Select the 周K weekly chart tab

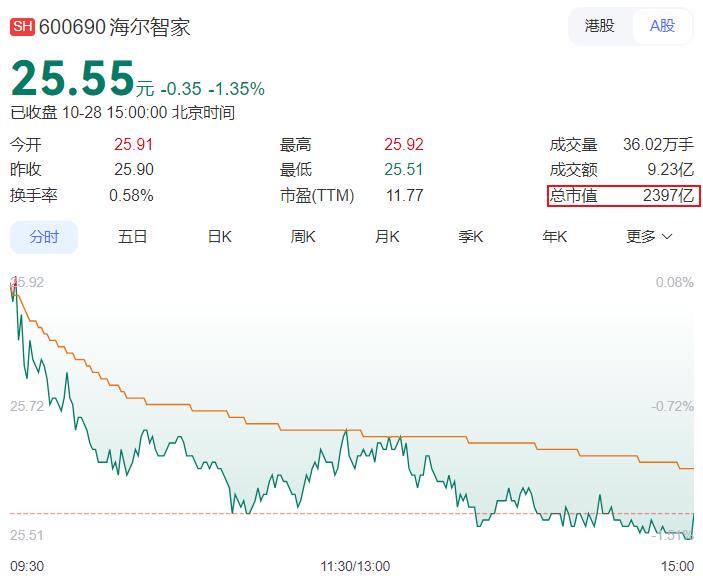[303, 237]
